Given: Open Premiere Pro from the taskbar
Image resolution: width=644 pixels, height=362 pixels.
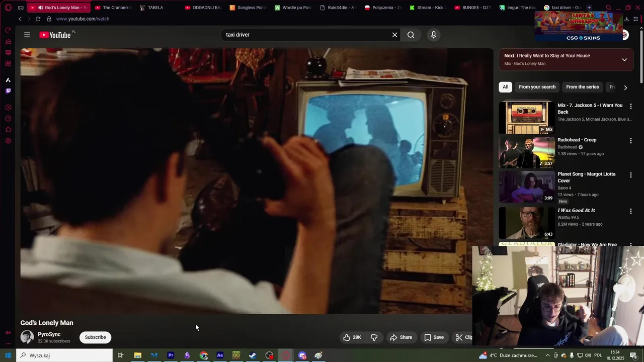Looking at the screenshot, I should [x=171, y=355].
